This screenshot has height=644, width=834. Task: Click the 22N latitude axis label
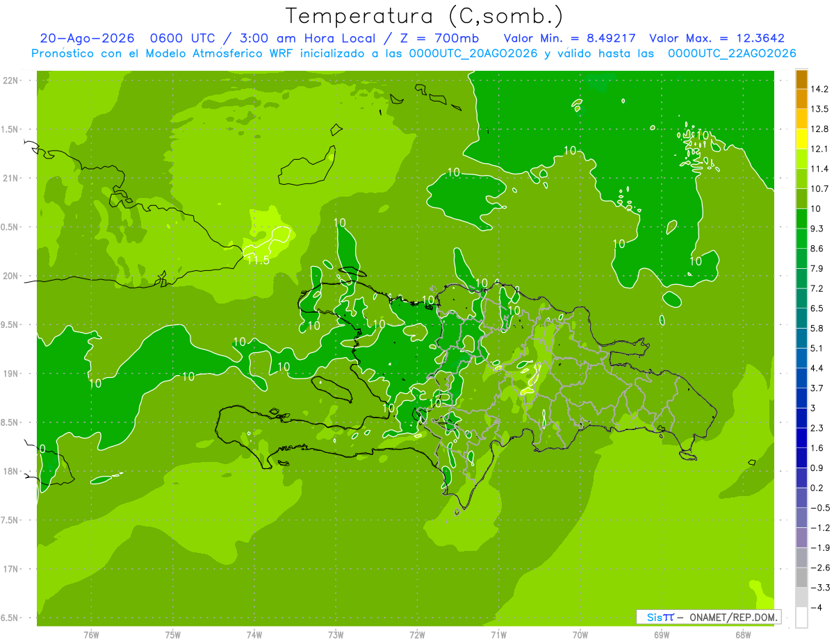click(10, 81)
